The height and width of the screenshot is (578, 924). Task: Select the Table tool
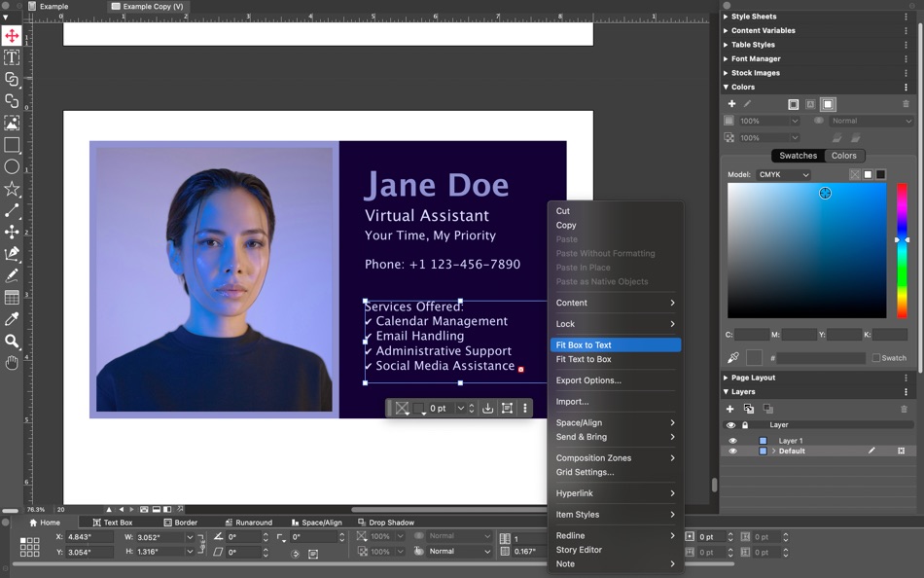[x=12, y=298]
